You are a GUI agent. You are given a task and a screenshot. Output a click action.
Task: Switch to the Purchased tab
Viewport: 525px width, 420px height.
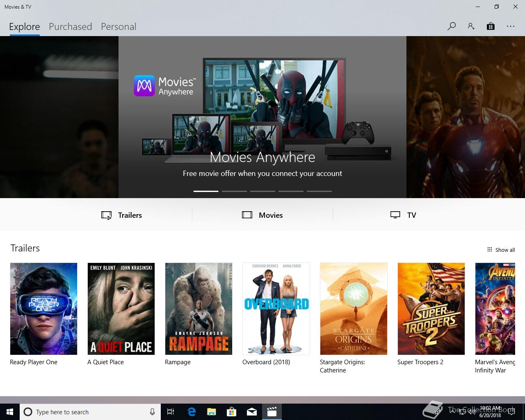click(71, 27)
